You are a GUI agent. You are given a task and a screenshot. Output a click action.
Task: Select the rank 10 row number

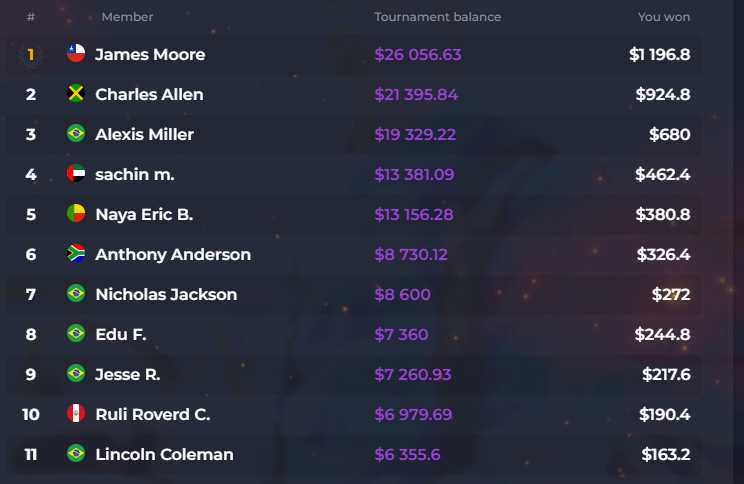click(x=31, y=414)
